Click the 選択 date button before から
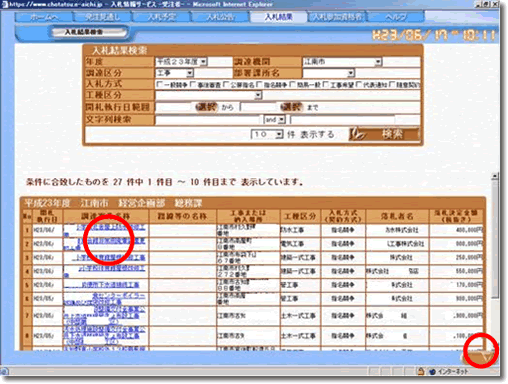 (x=207, y=107)
